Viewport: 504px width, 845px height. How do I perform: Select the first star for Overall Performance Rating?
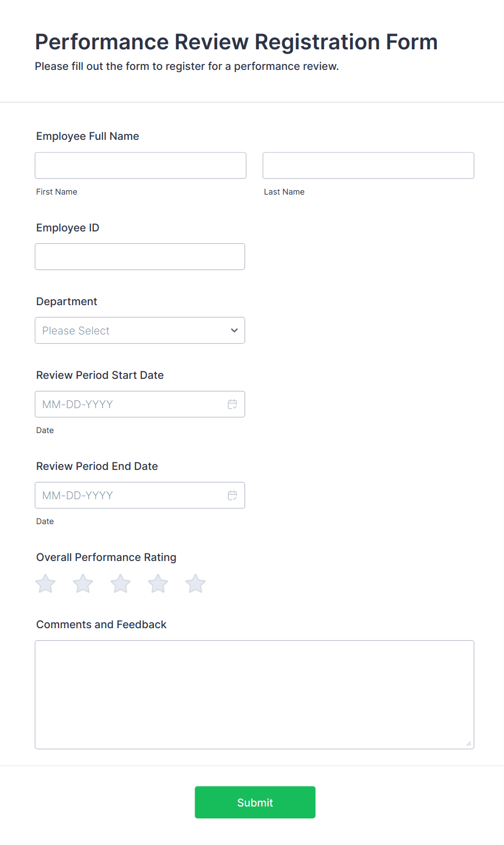tap(45, 584)
